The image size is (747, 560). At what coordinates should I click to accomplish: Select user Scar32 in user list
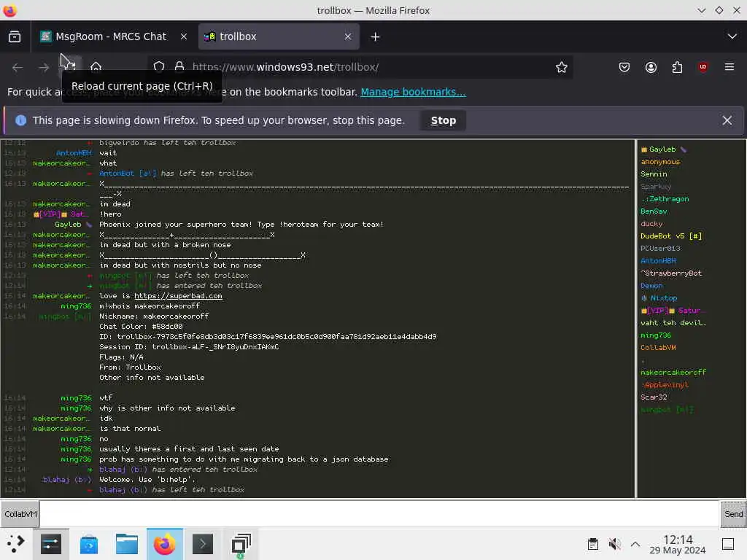click(x=654, y=397)
